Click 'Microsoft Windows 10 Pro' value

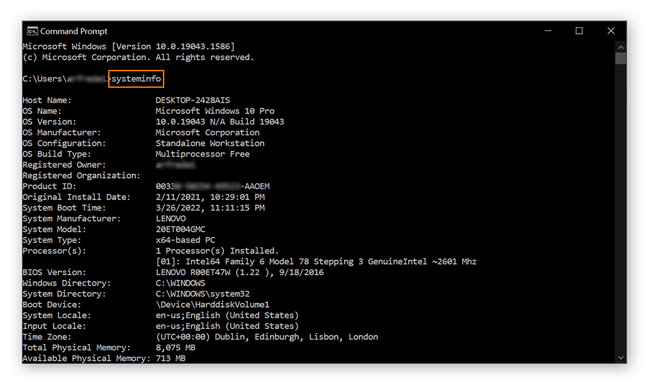click(x=215, y=111)
